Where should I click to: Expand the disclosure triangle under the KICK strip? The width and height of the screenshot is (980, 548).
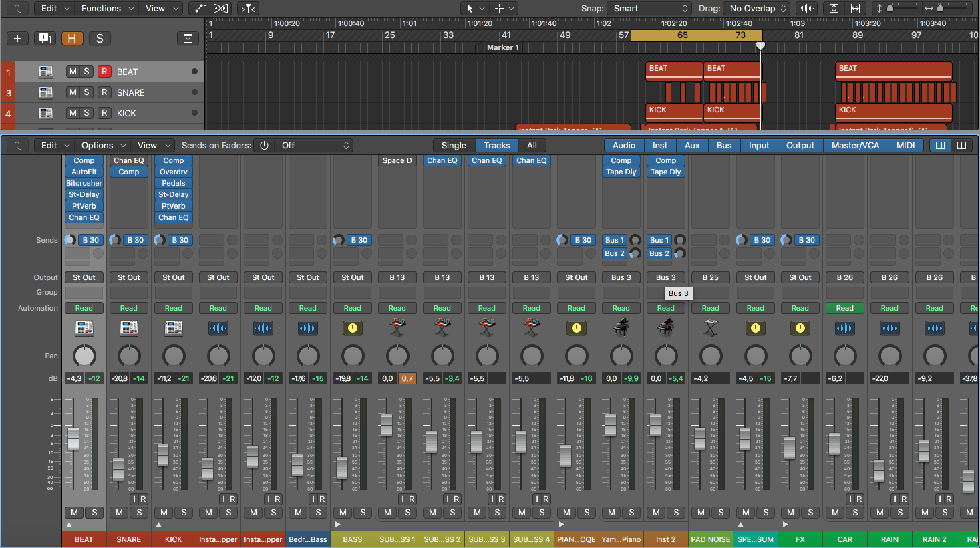pyautogui.click(x=159, y=525)
